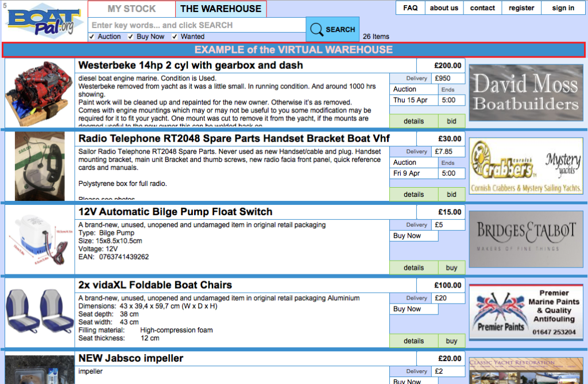Open the Bilge Pump product thumbnail
This screenshot has width=588, height=384.
point(40,239)
